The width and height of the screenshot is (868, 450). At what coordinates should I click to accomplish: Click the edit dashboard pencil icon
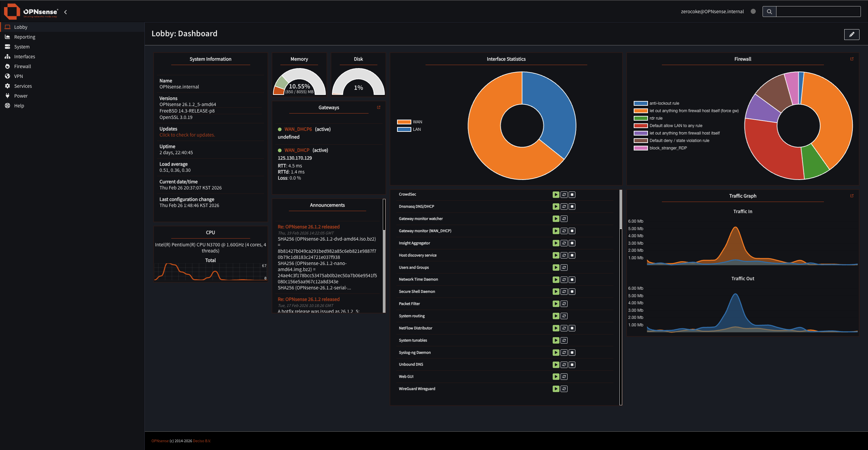coord(851,34)
